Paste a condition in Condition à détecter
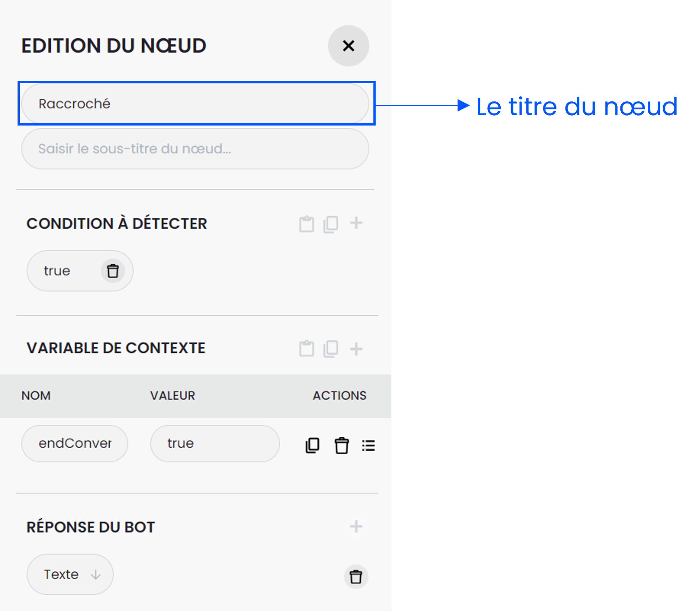Viewport: 700px width, 611px height. tap(306, 224)
